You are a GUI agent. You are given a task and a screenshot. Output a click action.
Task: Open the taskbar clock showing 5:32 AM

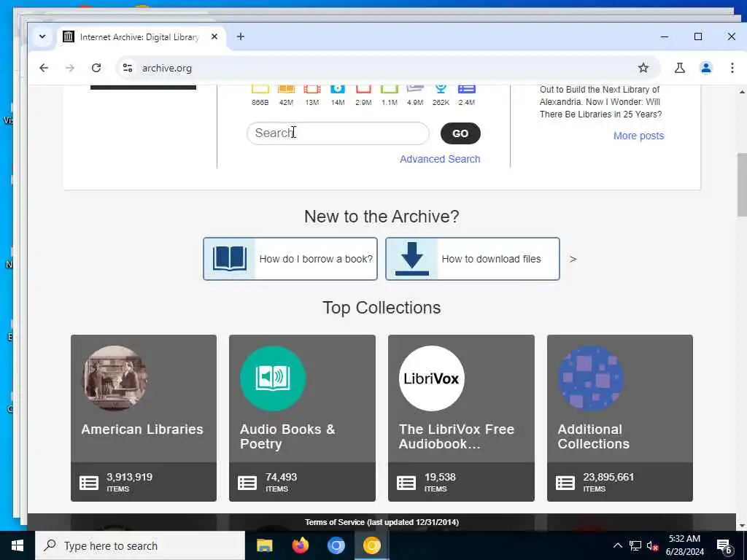(684, 545)
